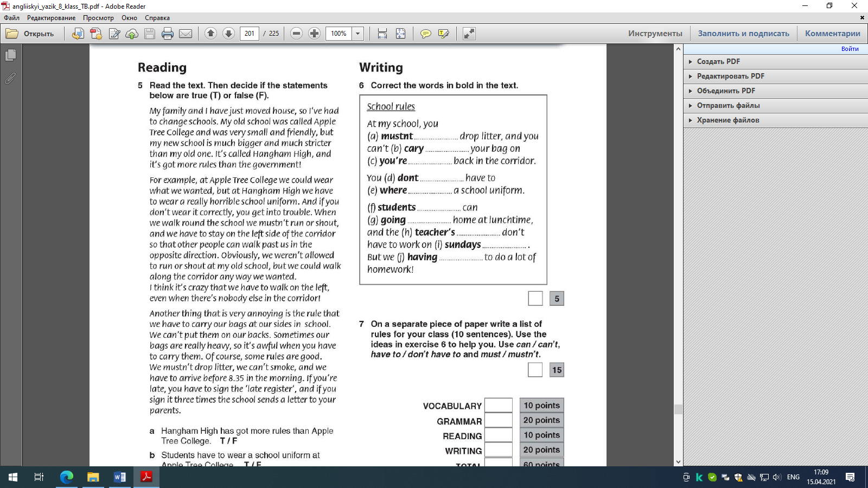The width and height of the screenshot is (868, 488).
Task: Click the fit one full page icon
Action: pos(400,34)
